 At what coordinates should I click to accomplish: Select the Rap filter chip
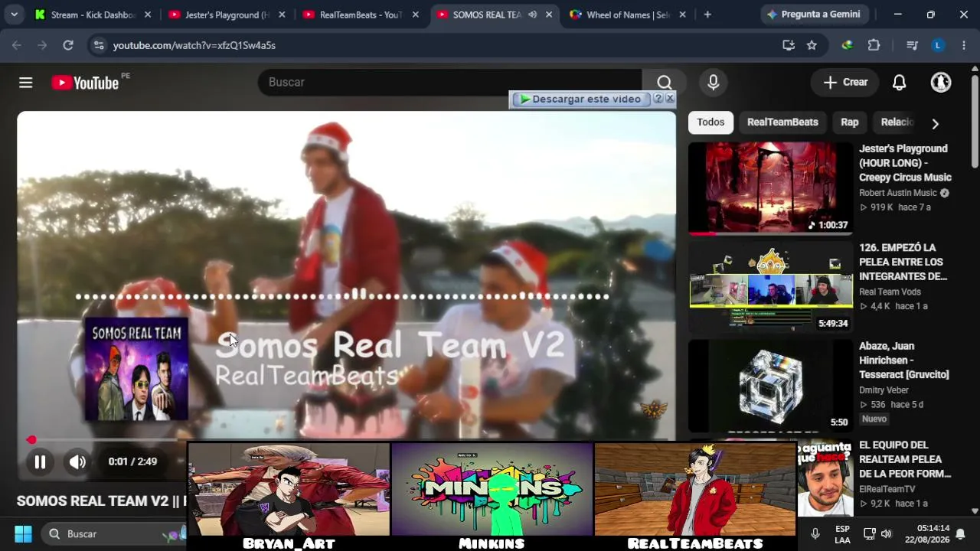[x=850, y=122]
